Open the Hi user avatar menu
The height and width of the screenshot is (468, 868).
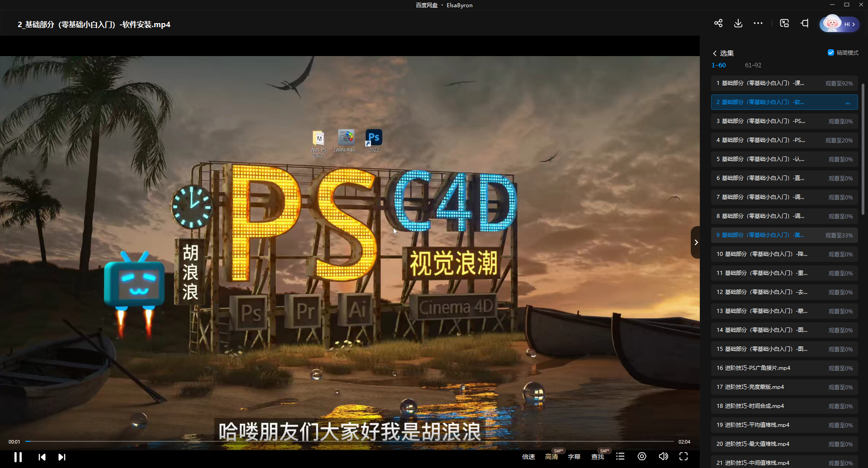click(840, 24)
